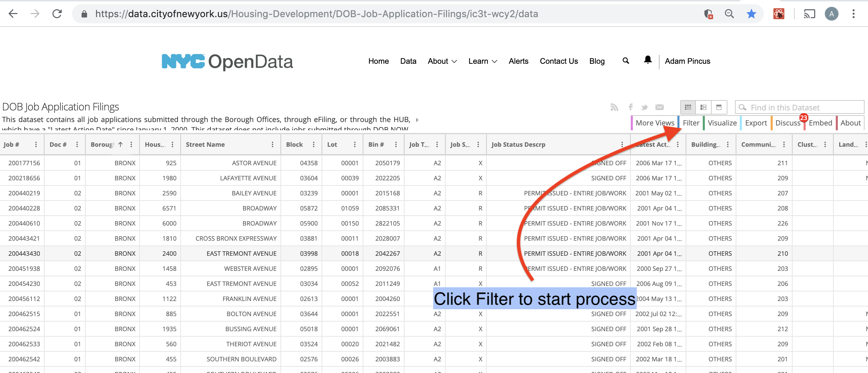Image resolution: width=868 pixels, height=373 pixels.
Task: Open Bin # column options menu
Action: [396, 144]
